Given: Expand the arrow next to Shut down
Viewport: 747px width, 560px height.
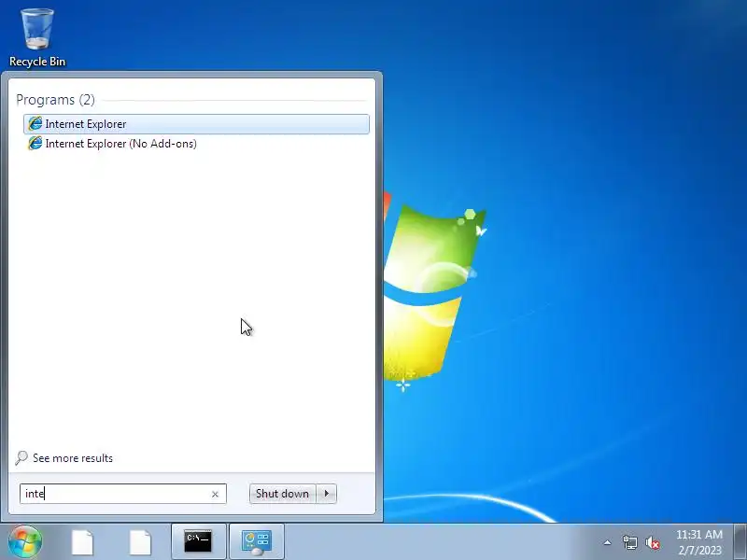Looking at the screenshot, I should click(x=327, y=494).
